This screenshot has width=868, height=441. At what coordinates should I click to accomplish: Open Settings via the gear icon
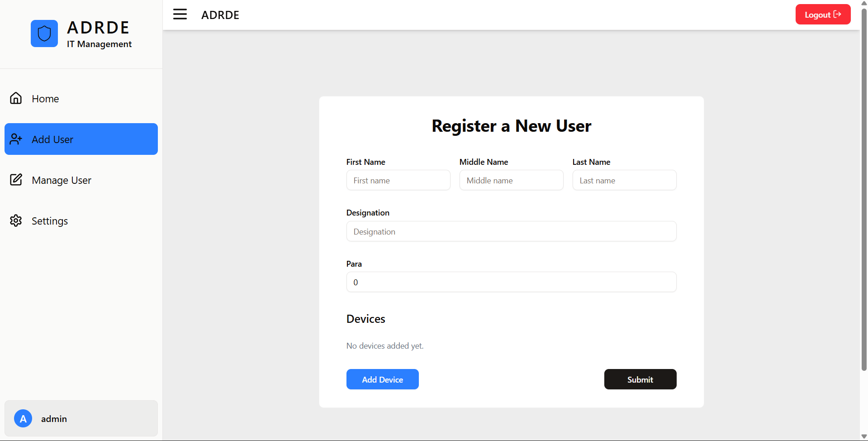tap(15, 220)
